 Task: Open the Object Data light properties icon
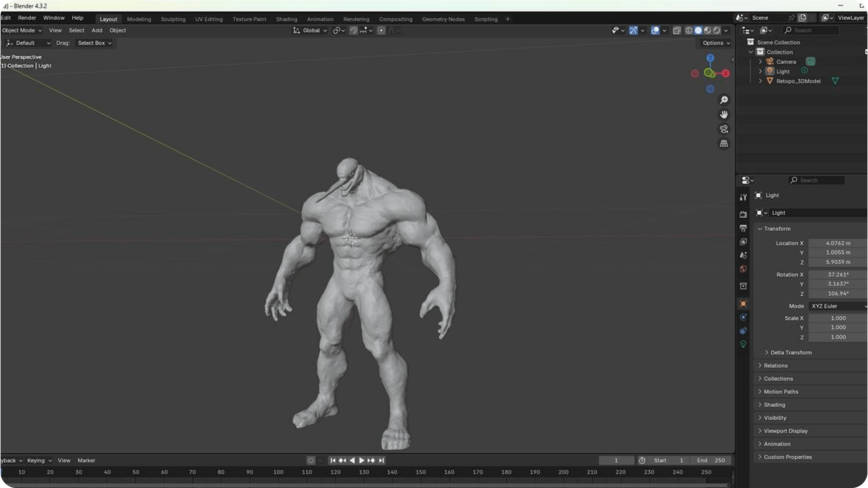(743, 344)
